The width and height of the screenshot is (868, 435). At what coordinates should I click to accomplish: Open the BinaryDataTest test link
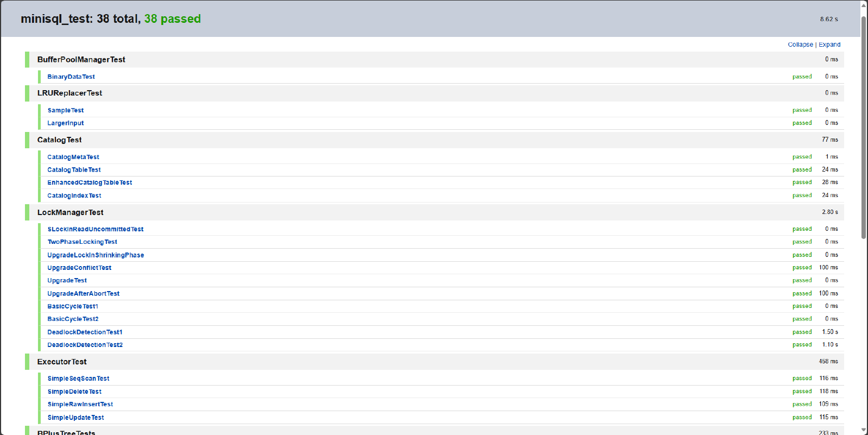[71, 77]
